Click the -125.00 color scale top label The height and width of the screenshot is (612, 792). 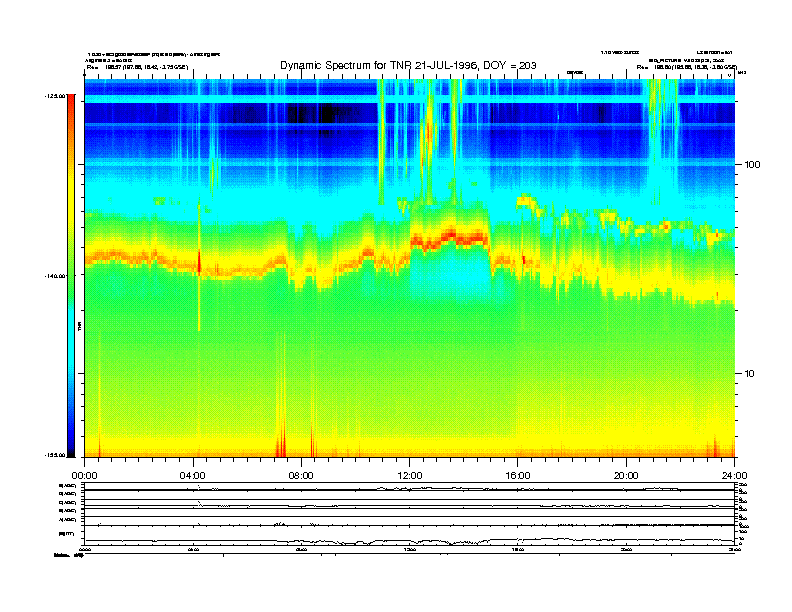pos(55,96)
